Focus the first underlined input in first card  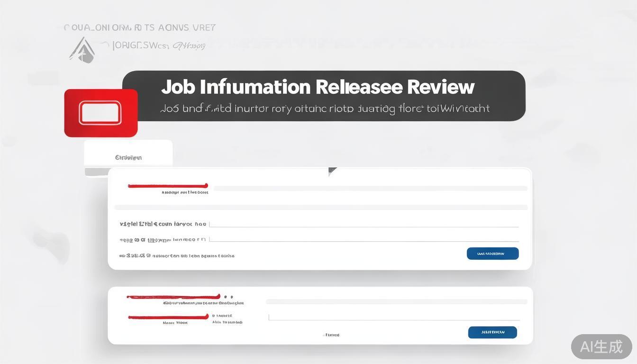pos(364,224)
